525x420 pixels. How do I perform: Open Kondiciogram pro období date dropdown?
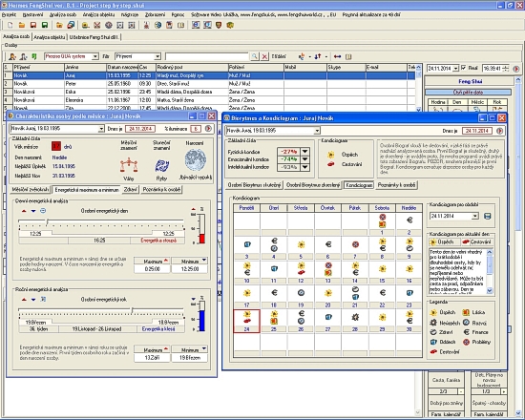tap(475, 216)
